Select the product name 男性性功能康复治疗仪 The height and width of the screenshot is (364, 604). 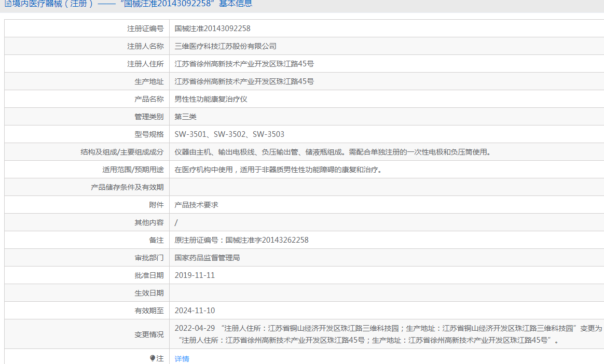point(211,99)
